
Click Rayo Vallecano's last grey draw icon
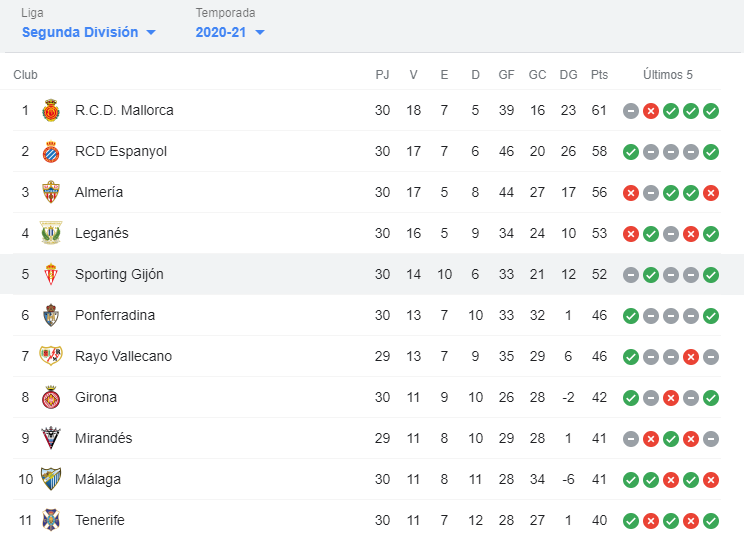point(711,357)
